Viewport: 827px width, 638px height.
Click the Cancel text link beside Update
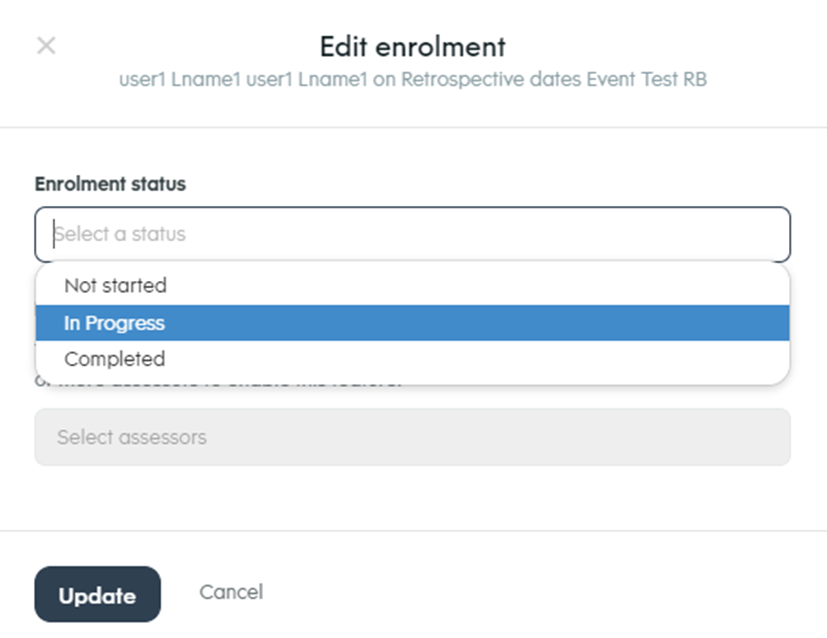pos(231,592)
